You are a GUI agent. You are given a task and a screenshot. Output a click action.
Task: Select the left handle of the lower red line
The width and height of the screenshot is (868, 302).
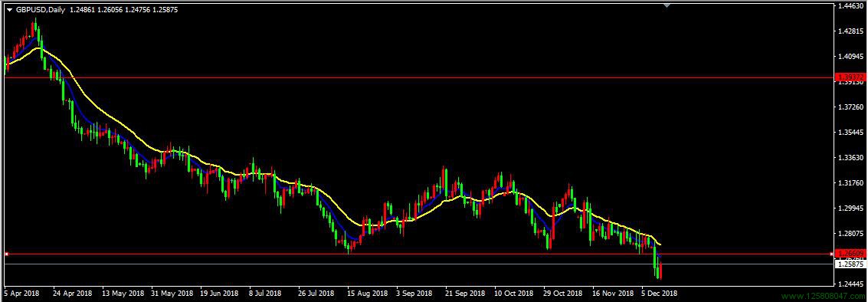tap(7, 254)
